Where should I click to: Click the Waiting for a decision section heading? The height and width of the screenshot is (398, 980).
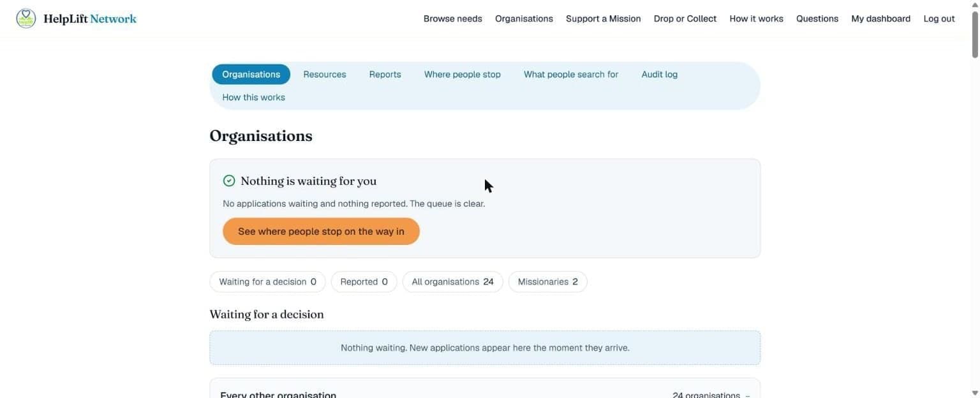(x=267, y=314)
